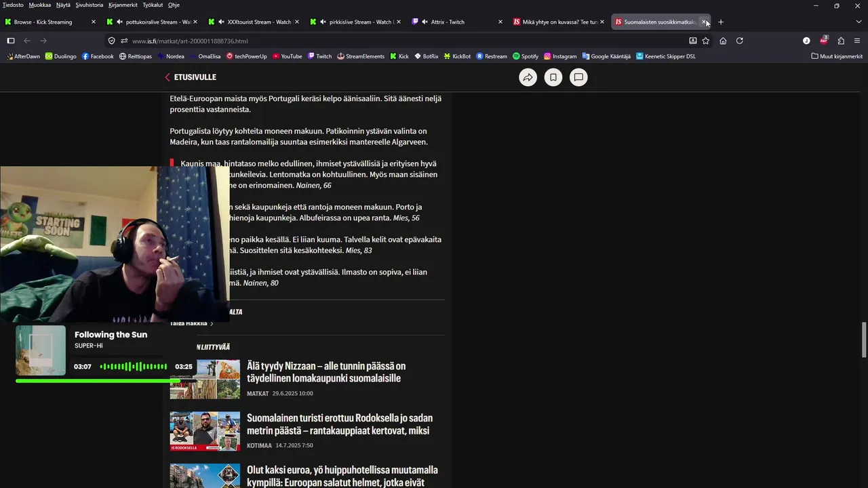Close the Attrix - Twitch tab
The image size is (868, 488).
[500, 22]
